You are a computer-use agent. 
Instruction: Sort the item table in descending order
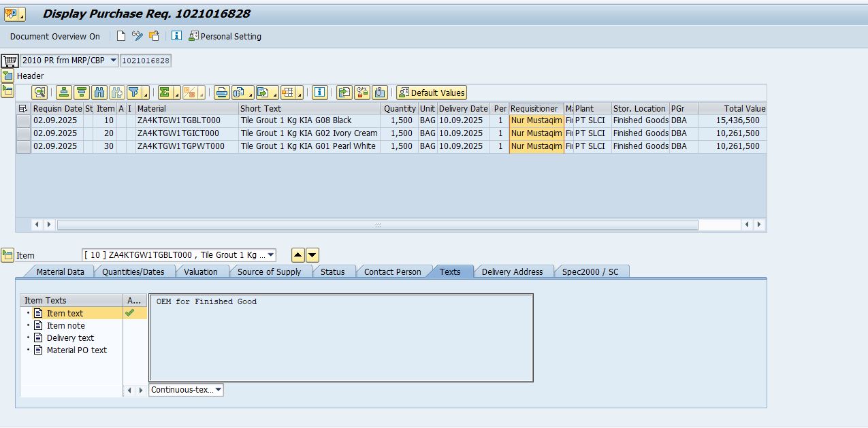82,93
